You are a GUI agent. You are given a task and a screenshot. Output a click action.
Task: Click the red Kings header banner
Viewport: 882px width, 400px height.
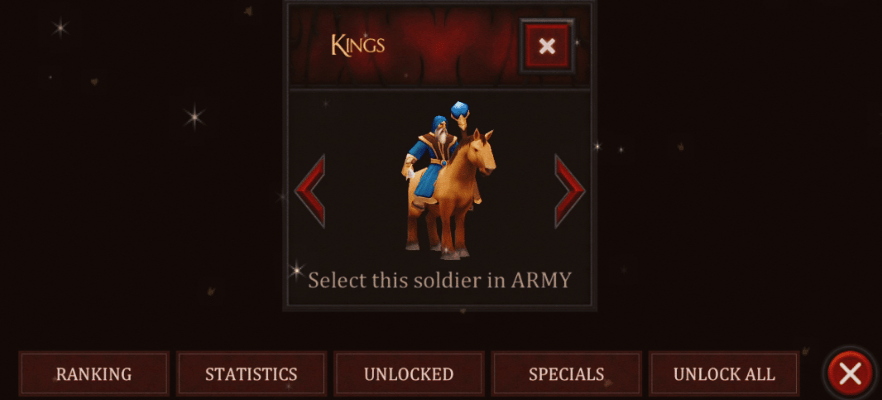[x=439, y=46]
